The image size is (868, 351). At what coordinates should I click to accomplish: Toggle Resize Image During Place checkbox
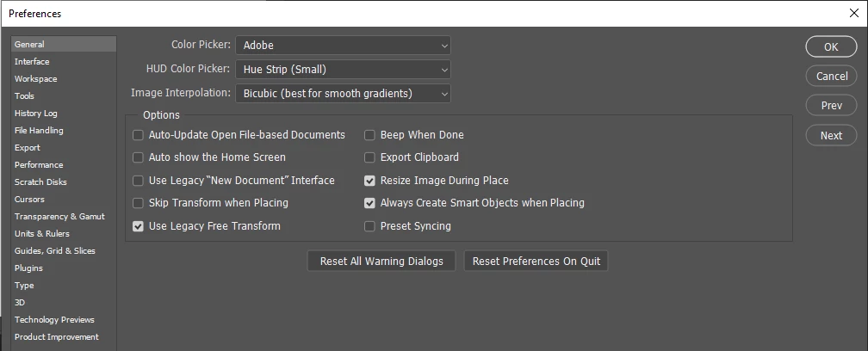tap(370, 181)
